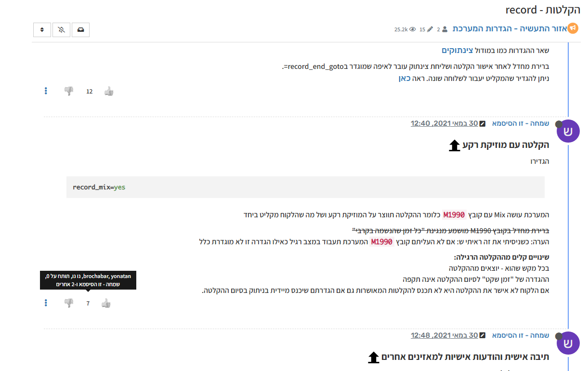Click the mark-unread inbox icon button
Image resolution: width=588 pixels, height=371 pixels.
click(80, 30)
